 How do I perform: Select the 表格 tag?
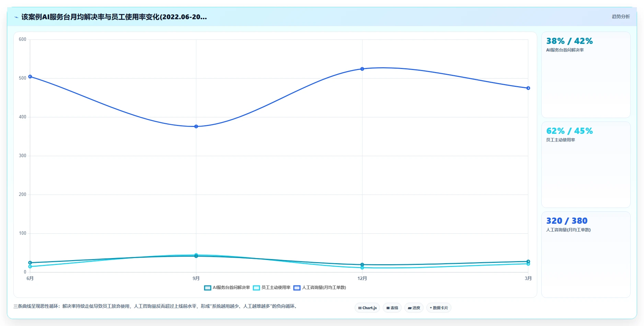392,308
